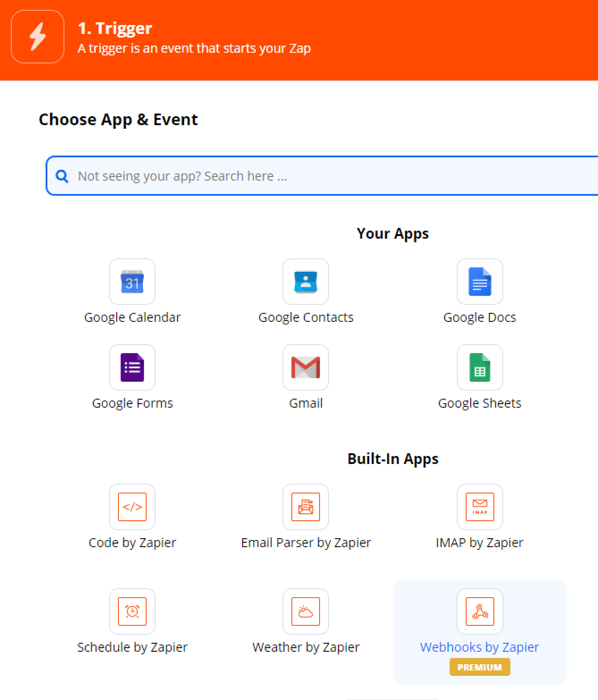Screen dimensions: 598x700
Task: Click the search magnifier icon
Action: (x=62, y=176)
